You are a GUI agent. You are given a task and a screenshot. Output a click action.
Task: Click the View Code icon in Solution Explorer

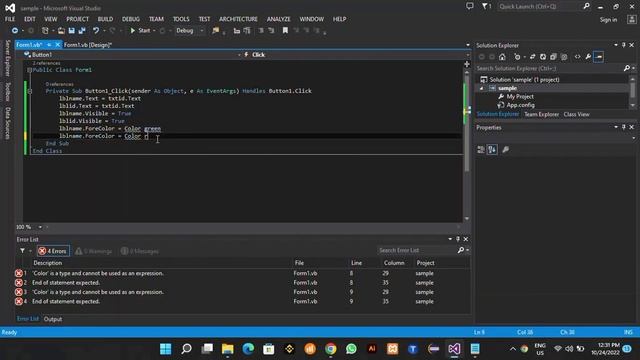tap(578, 57)
